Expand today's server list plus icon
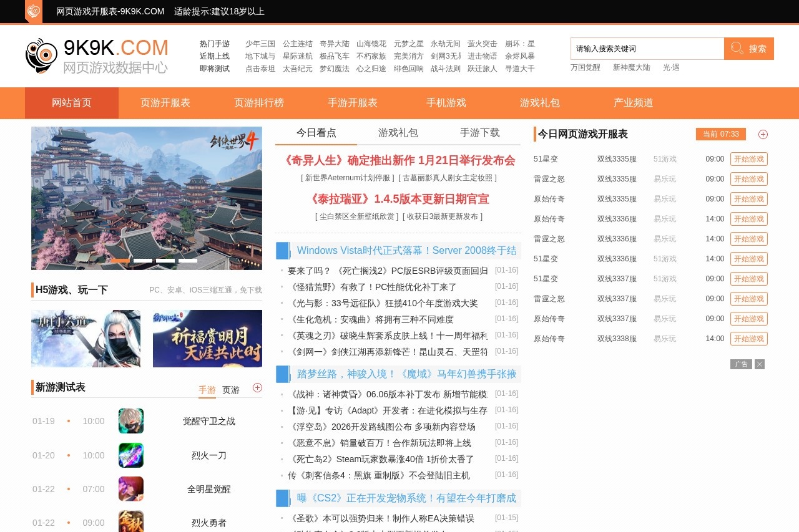 [x=763, y=134]
